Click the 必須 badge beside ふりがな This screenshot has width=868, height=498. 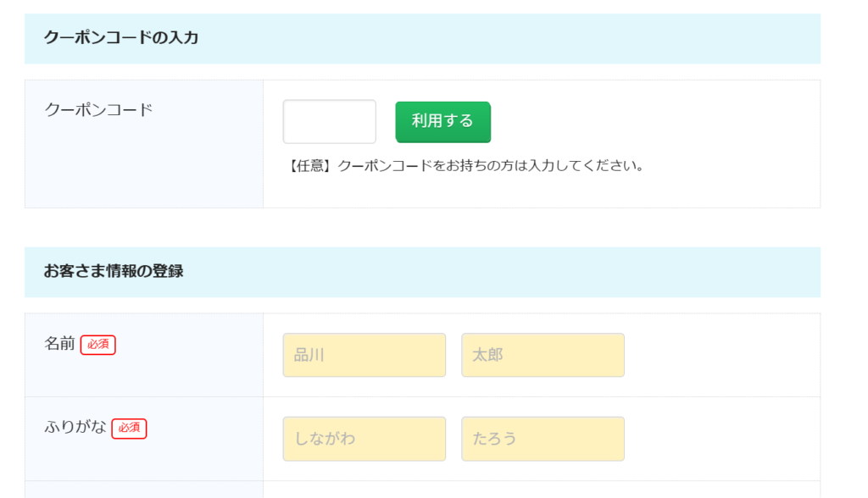click(129, 429)
